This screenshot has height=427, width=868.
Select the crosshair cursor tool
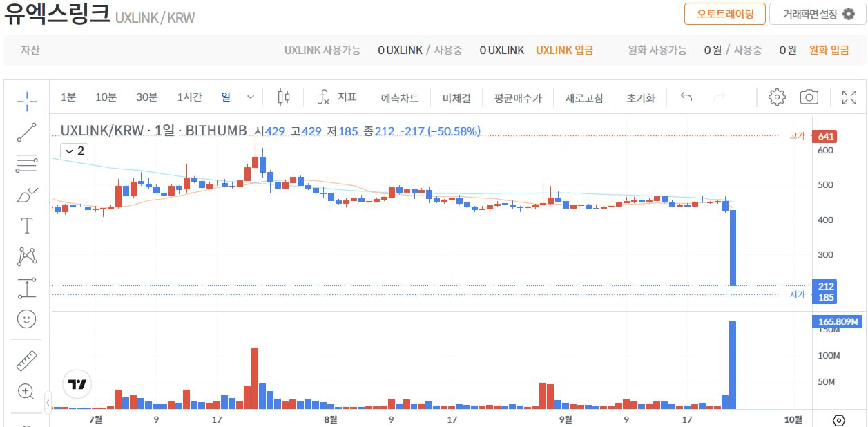pos(27,101)
